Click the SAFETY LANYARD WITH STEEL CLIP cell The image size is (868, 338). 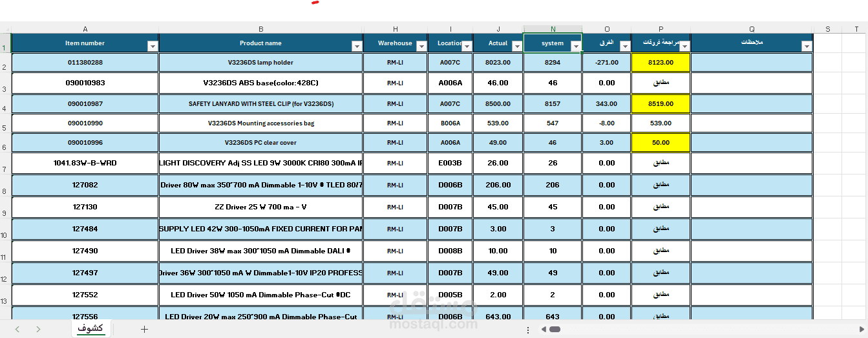click(261, 103)
